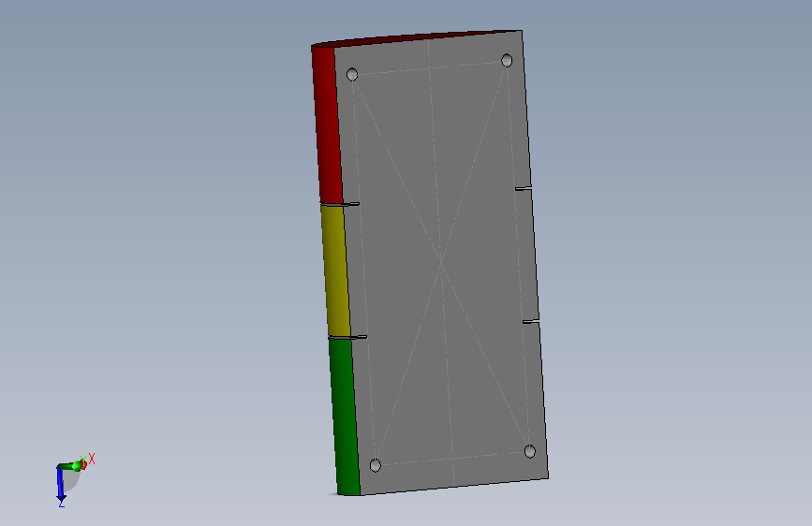The height and width of the screenshot is (526, 812).
Task: Select the slot between red and yellow faces
Action: click(x=340, y=204)
